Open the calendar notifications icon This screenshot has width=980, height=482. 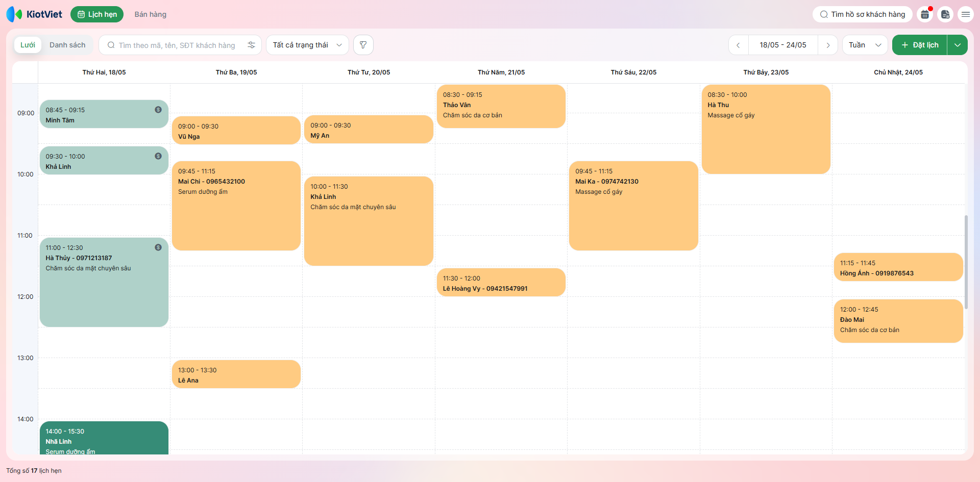(x=925, y=14)
